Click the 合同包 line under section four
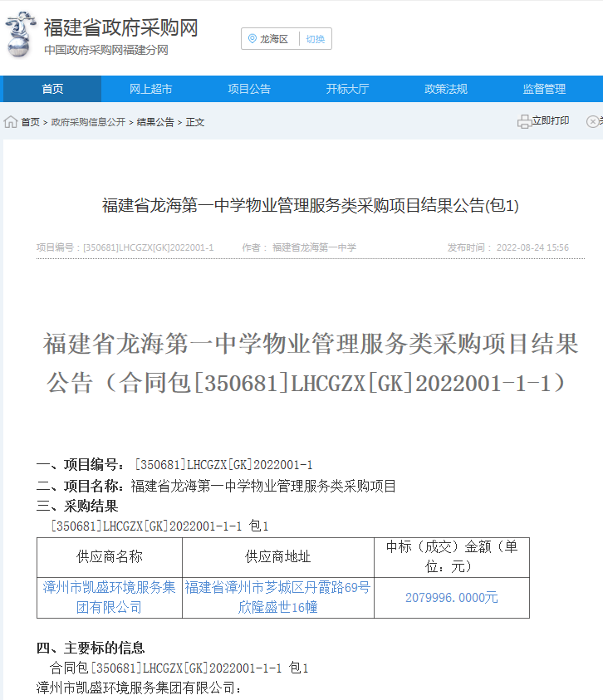The width and height of the screenshot is (603, 700). pos(179,668)
